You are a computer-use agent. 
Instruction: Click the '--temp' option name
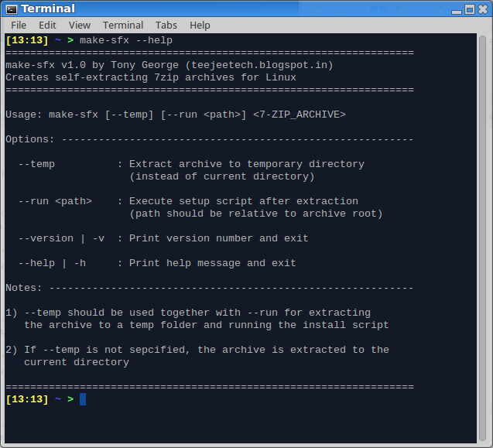[36, 164]
